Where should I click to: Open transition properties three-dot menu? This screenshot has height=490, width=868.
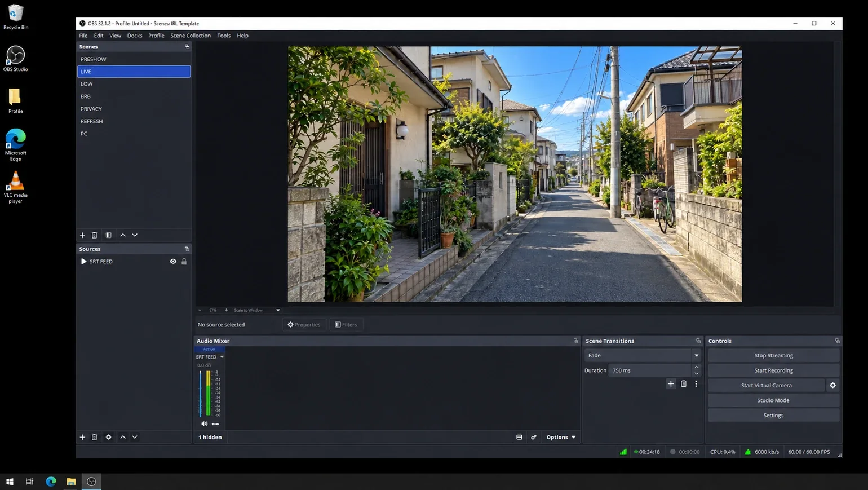pyautogui.click(x=696, y=384)
